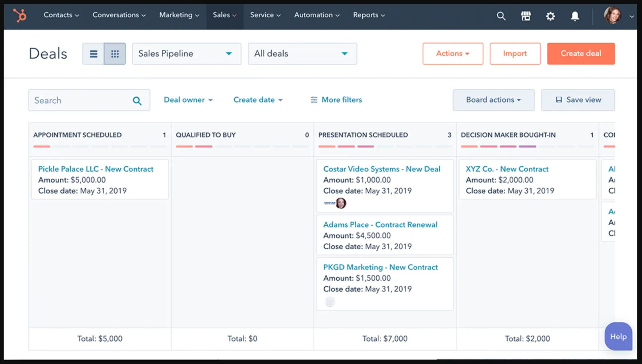Image resolution: width=642 pixels, height=364 pixels.
Task: Open the Reports menu
Action: (x=369, y=15)
